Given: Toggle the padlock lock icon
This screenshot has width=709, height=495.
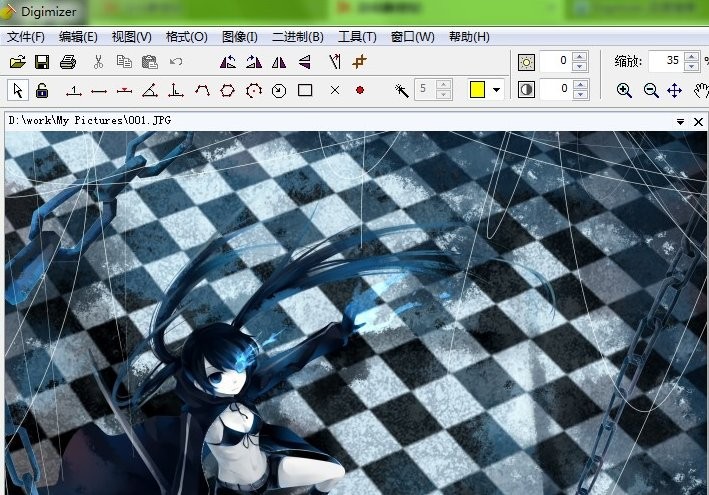Looking at the screenshot, I should pos(42,90).
